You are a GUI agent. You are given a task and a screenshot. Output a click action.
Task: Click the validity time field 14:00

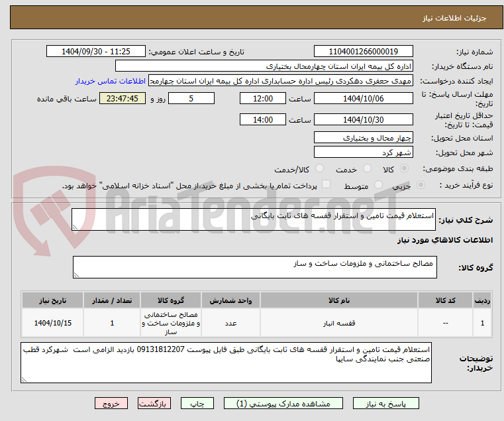pos(263,120)
